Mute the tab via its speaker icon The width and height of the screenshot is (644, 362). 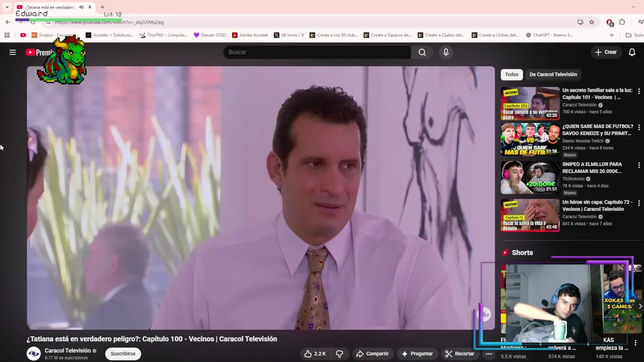click(x=81, y=7)
